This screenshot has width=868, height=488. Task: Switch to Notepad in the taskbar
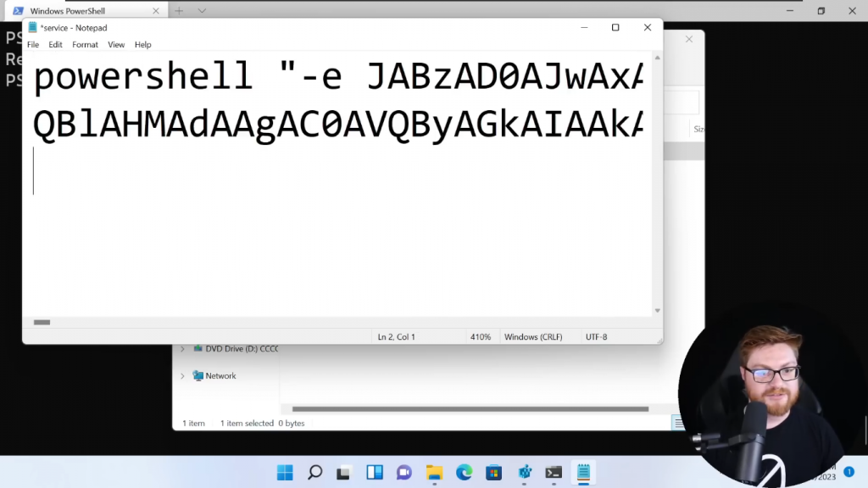pos(583,473)
